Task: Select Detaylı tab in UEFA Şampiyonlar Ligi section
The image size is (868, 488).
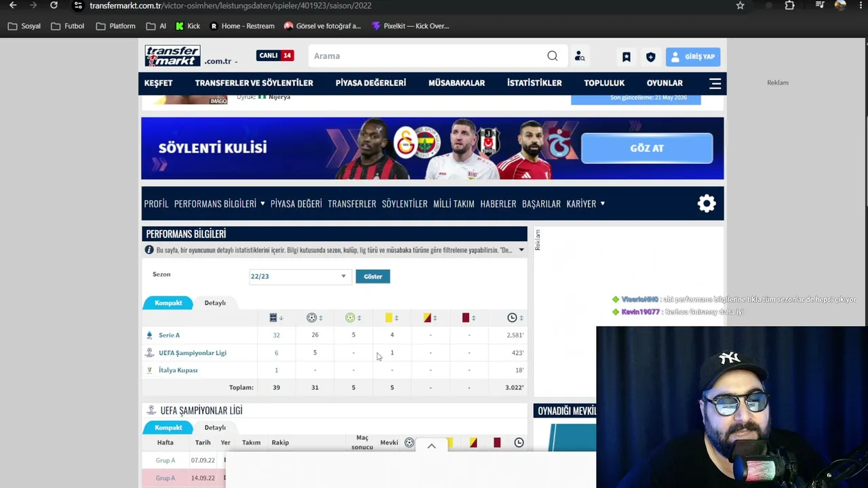Action: tap(215, 428)
